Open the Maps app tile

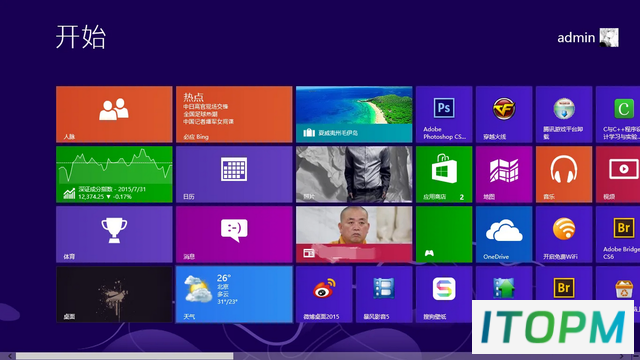[504, 174]
